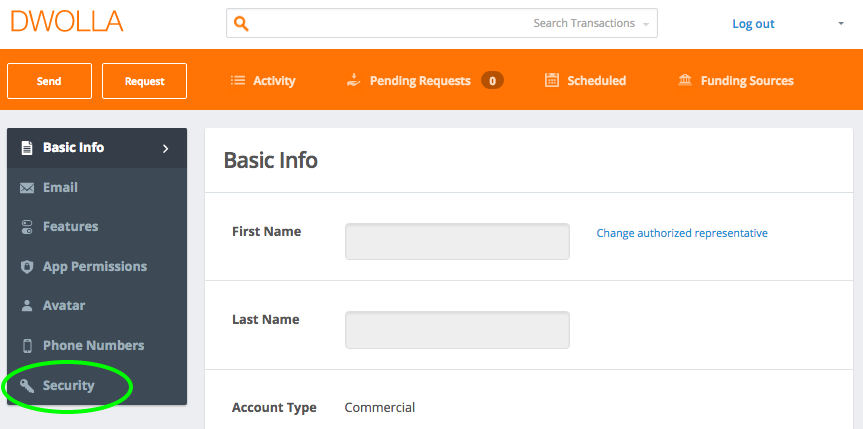Click the Last Name input field
This screenshot has width=863, height=429.
pyautogui.click(x=457, y=330)
